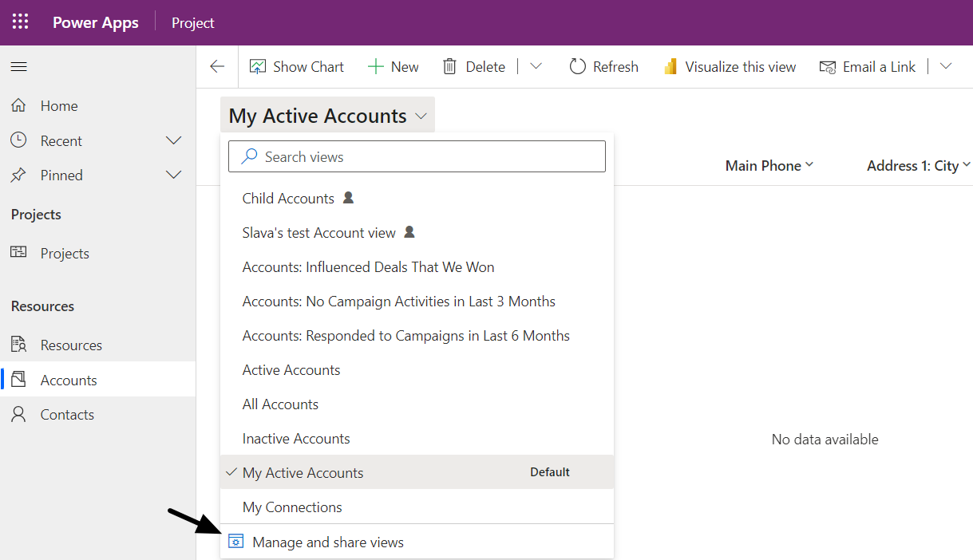Click personal view icon beside Child Accounts
Viewport: 973px width, 560px height.
tap(348, 197)
